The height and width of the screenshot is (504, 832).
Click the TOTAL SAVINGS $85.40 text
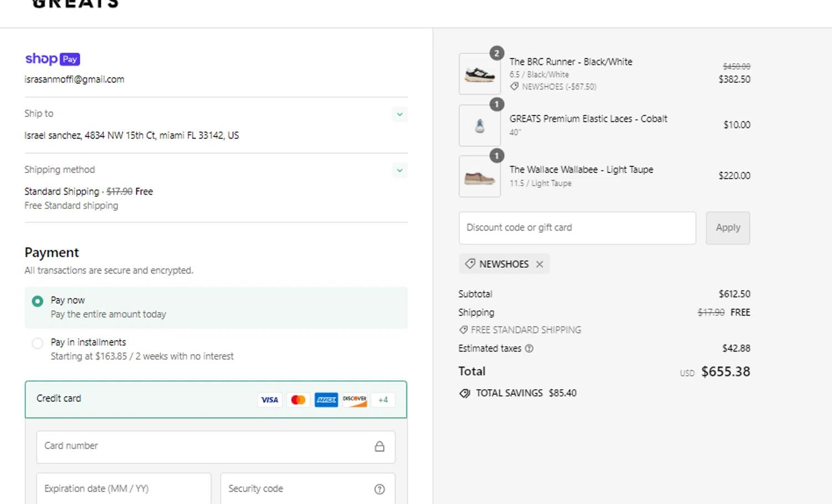pos(526,393)
